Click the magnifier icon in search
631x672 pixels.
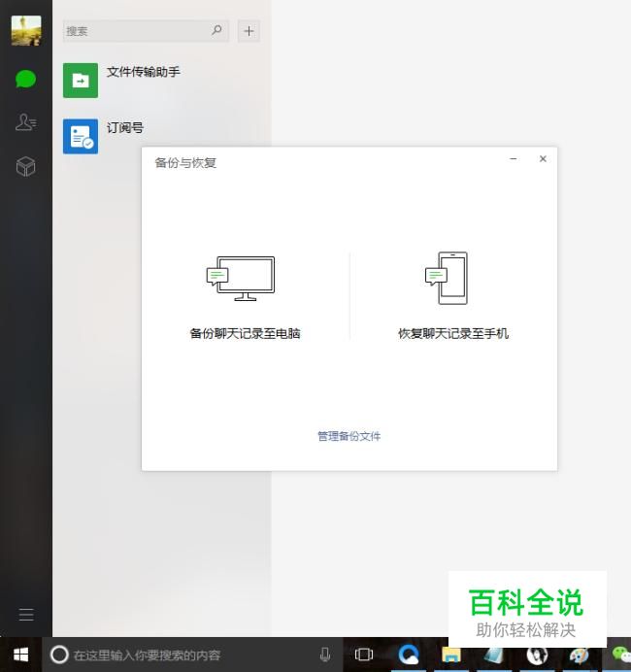pyautogui.click(x=216, y=30)
